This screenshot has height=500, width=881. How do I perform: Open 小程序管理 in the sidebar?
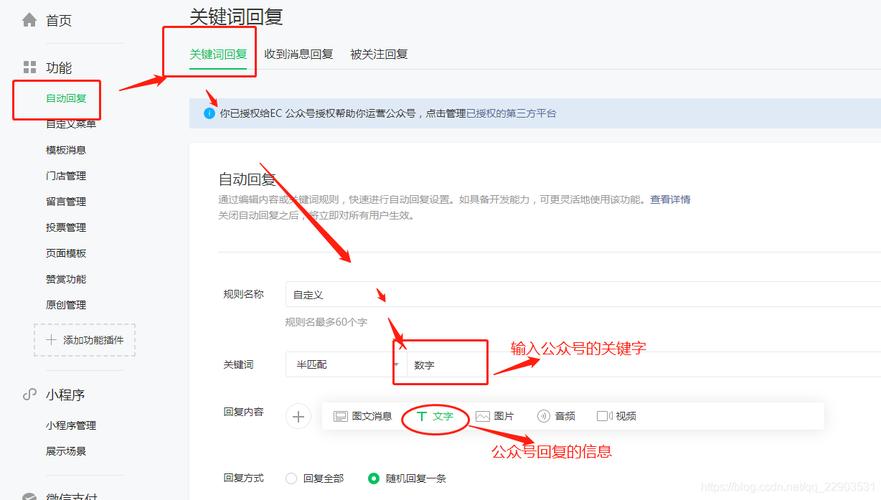pyautogui.click(x=71, y=426)
